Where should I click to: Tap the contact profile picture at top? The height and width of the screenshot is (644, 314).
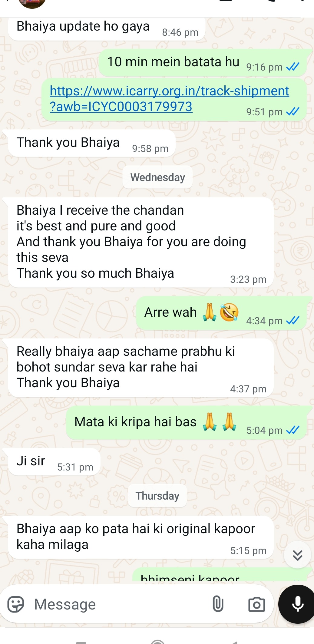[32, 3]
